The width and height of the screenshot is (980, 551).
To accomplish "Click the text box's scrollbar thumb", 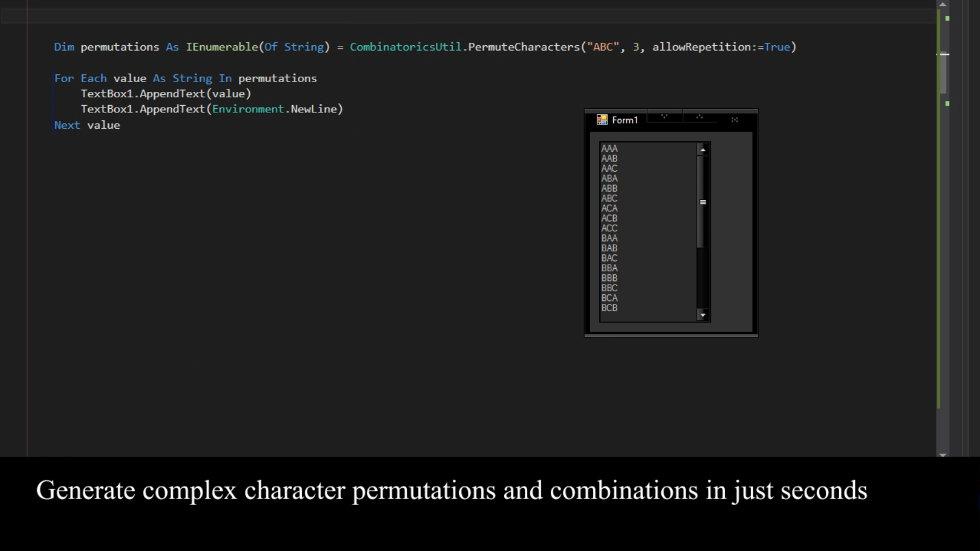I will pos(703,202).
